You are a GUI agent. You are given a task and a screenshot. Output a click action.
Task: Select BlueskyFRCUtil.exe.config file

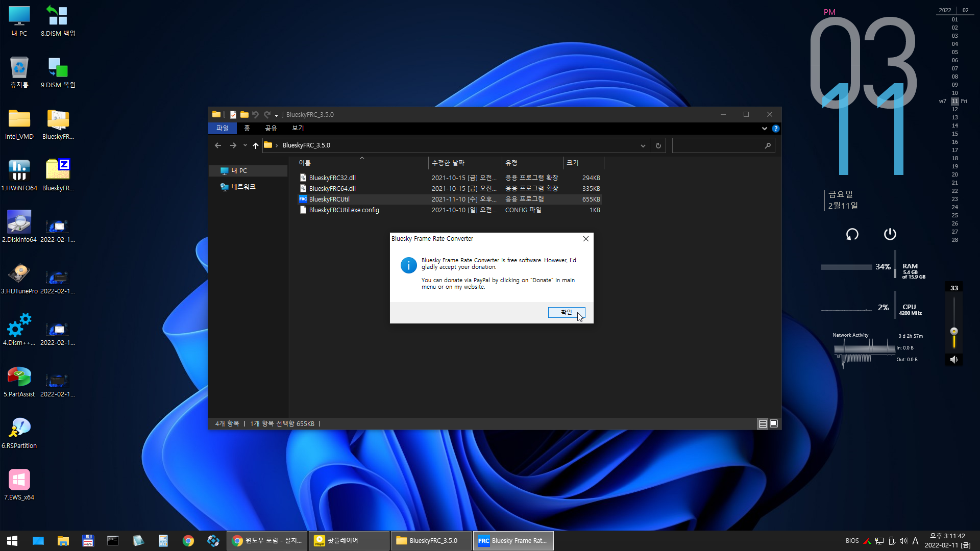tap(450, 210)
